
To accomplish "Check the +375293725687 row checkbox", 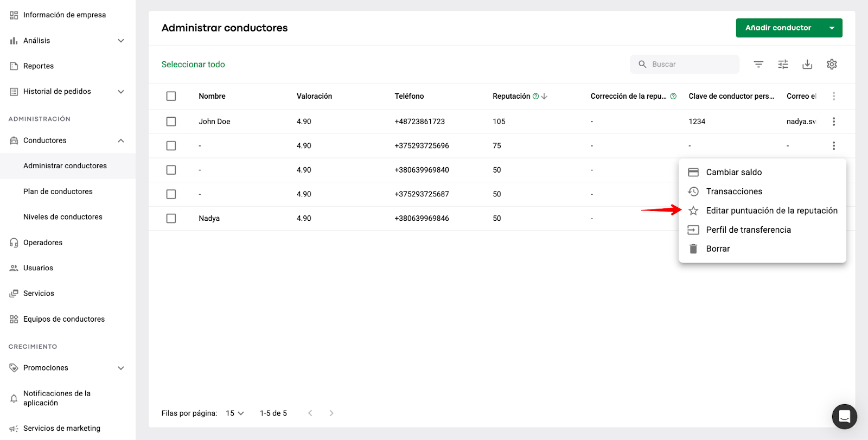I will pos(171,194).
